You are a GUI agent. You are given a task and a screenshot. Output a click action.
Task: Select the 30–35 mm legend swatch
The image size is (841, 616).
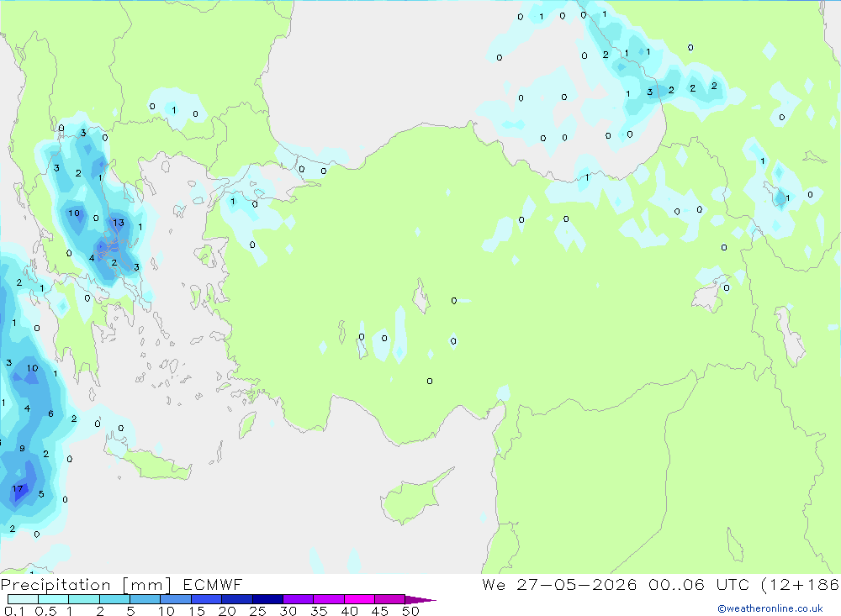299,599
